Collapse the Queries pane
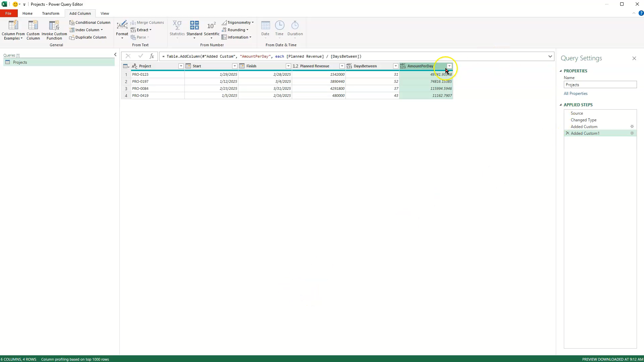644x362 pixels. [x=115, y=54]
